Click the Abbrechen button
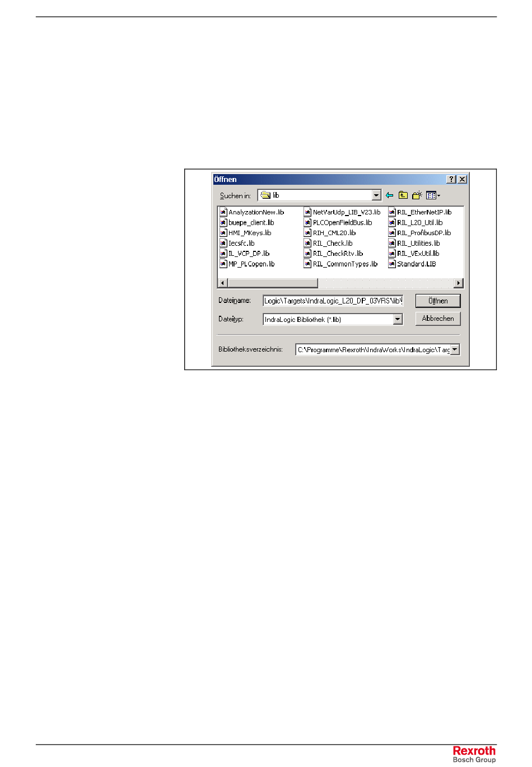The width and height of the screenshot is (532, 767). coord(438,319)
